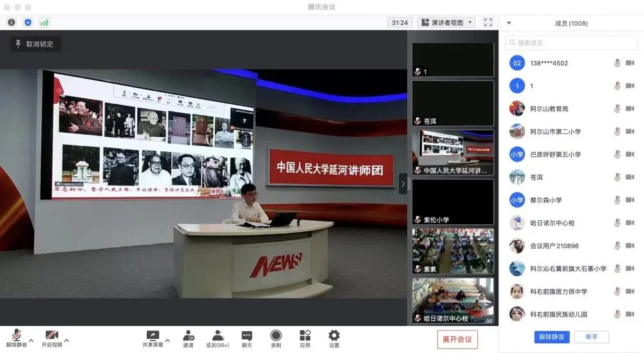Viewport: 644px width, 353px height.
Task: Toggle microphone for 苍洱 in member list
Action: pos(617,177)
